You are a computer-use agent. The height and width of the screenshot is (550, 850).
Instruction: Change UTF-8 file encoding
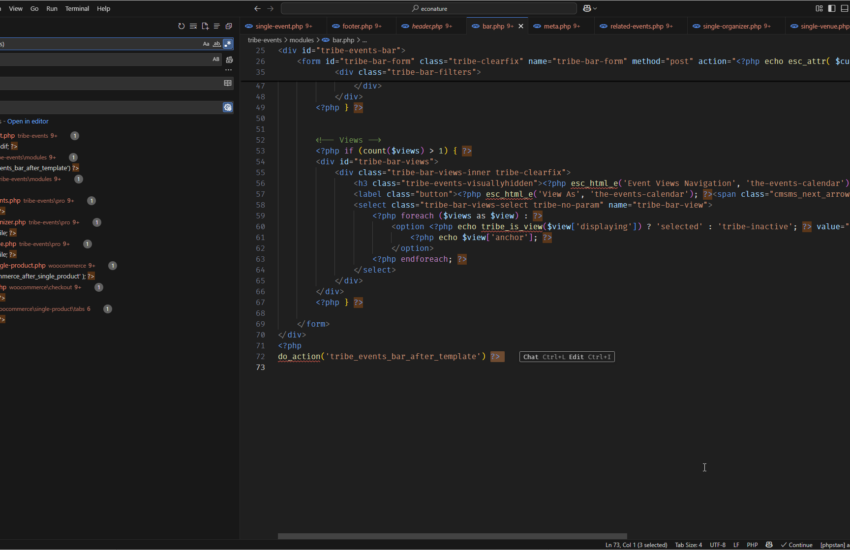pos(717,545)
